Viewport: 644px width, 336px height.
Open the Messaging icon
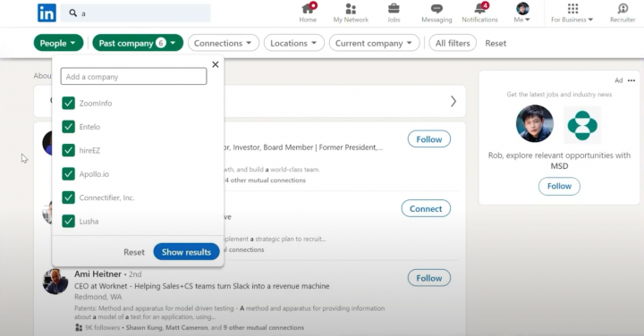[x=436, y=9]
